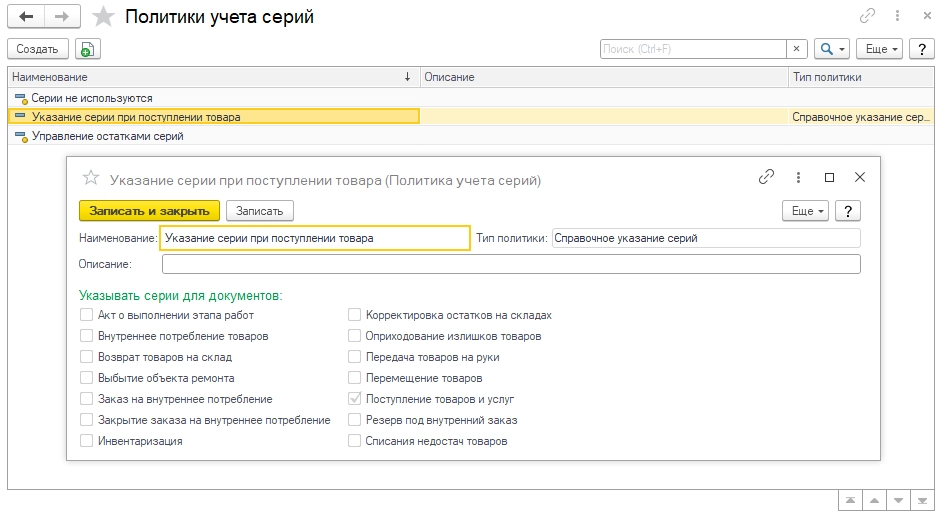Click the forward navigation arrow
The width and height of the screenshot is (948, 517).
click(62, 17)
